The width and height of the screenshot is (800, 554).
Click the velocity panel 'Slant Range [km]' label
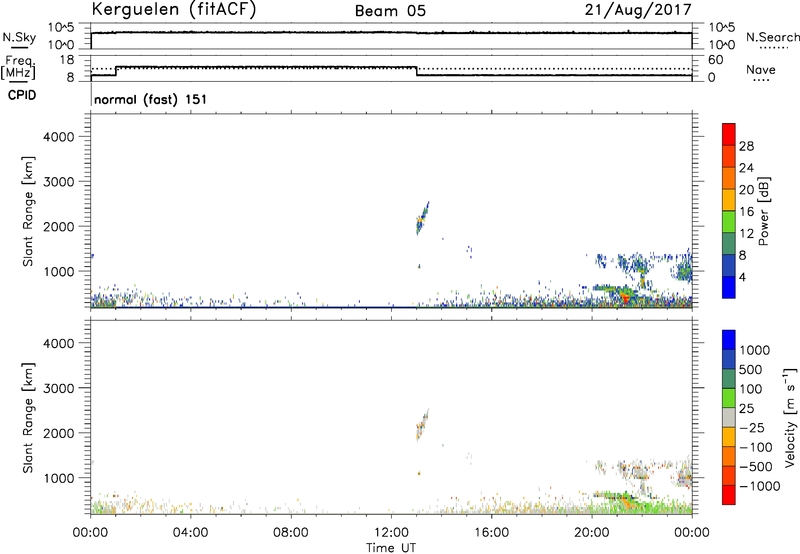point(28,418)
